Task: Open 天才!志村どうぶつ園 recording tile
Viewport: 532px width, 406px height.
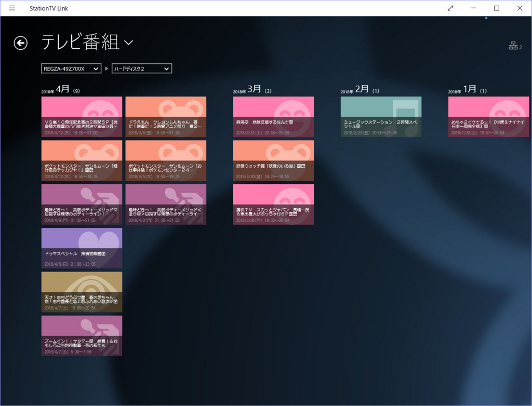Action: coord(82,292)
